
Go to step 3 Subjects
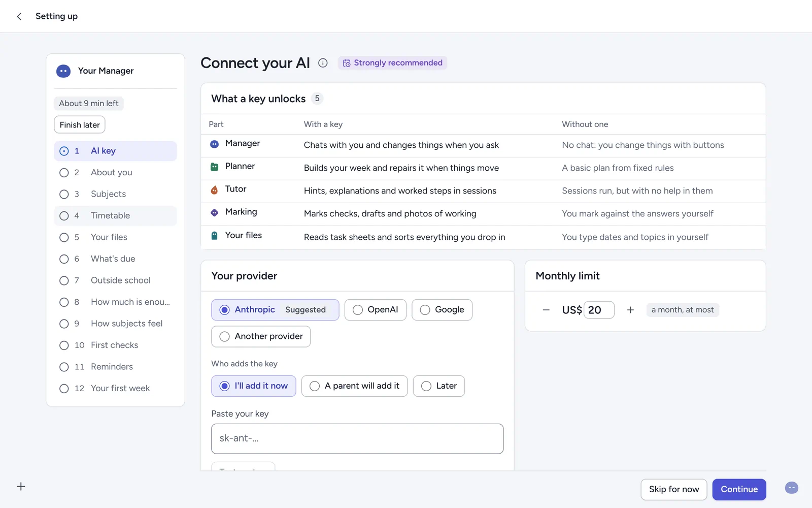pos(115,194)
